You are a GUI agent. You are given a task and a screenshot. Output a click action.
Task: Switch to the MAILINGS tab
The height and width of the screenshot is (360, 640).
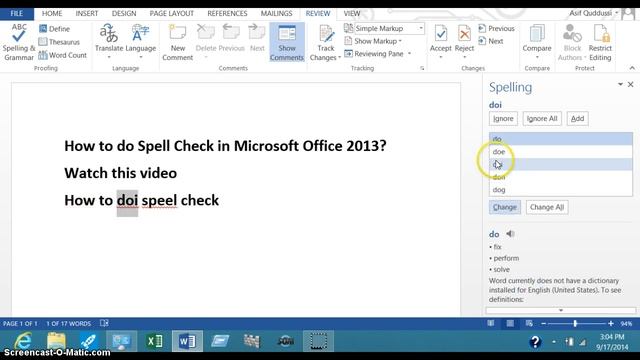276,13
